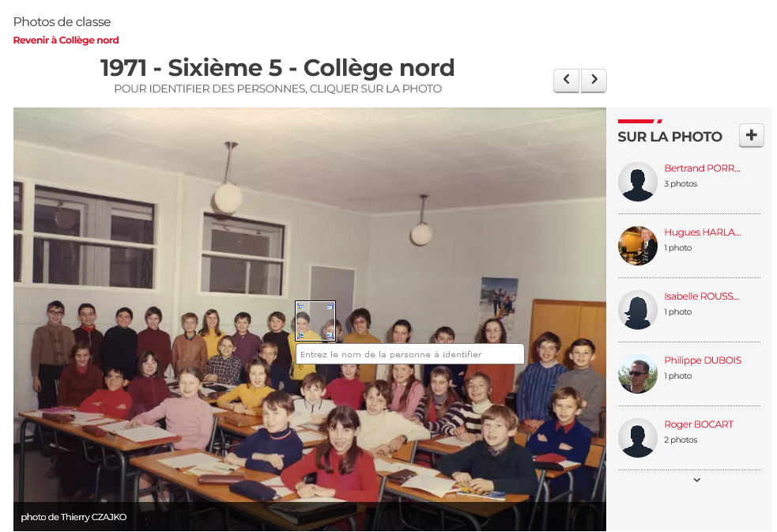Return to Collège nord link
The width and height of the screenshot is (777, 532).
66,40
